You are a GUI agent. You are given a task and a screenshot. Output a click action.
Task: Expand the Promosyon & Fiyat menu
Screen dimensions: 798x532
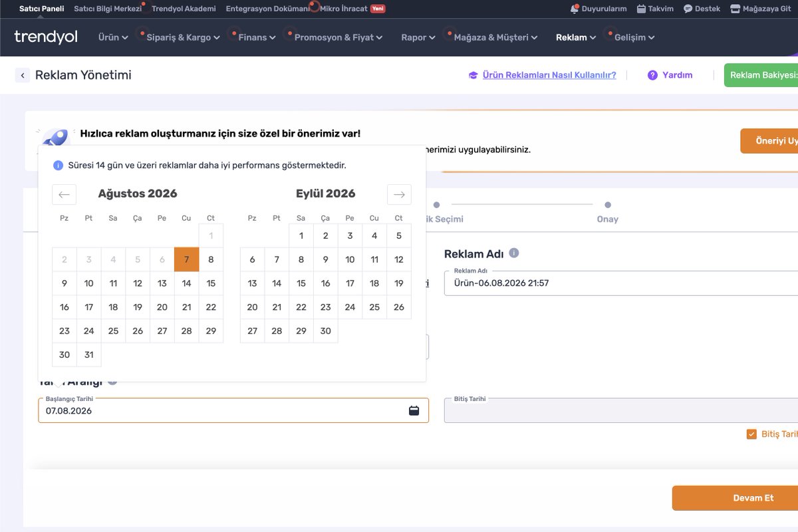338,37
